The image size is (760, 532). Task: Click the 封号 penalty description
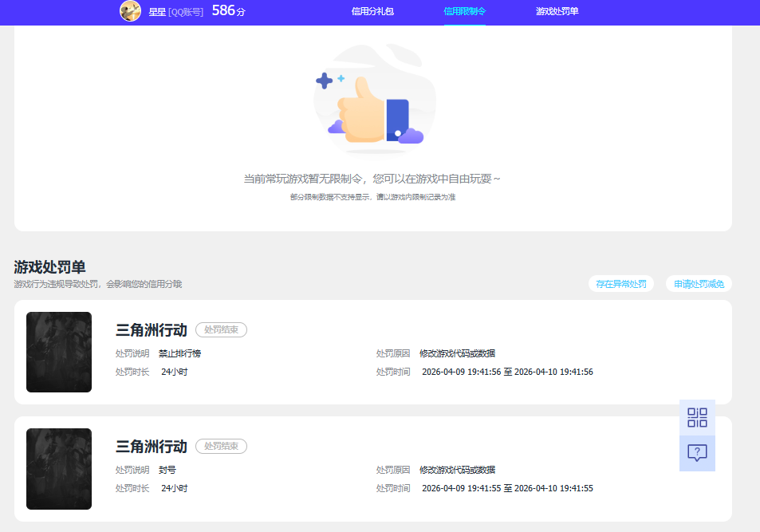[x=167, y=470]
